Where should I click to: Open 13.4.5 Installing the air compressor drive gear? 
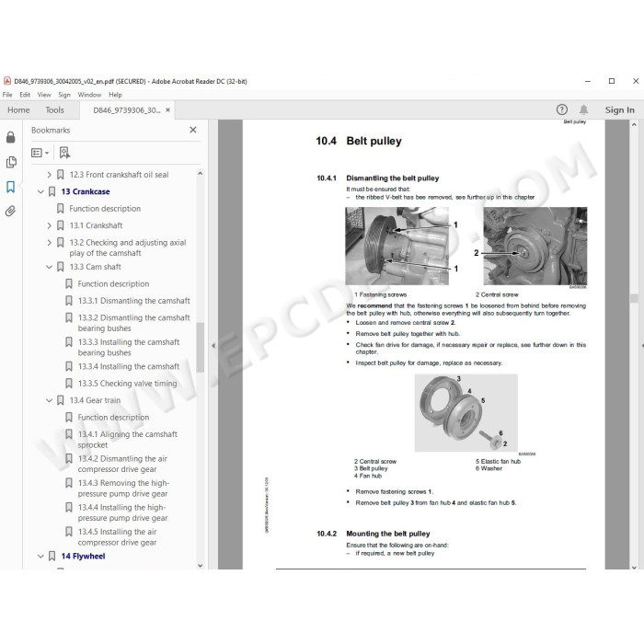[x=118, y=536]
